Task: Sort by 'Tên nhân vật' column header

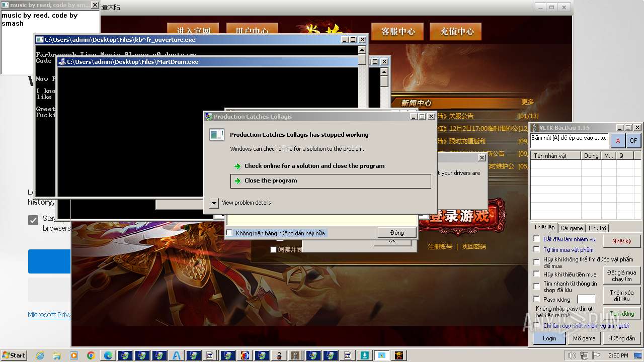Action: (556, 156)
